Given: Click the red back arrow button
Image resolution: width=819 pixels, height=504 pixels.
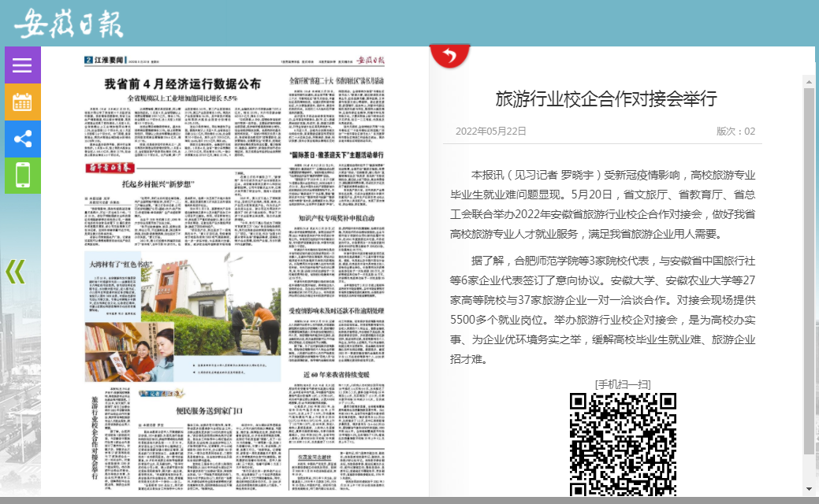Looking at the screenshot, I should 449,56.
